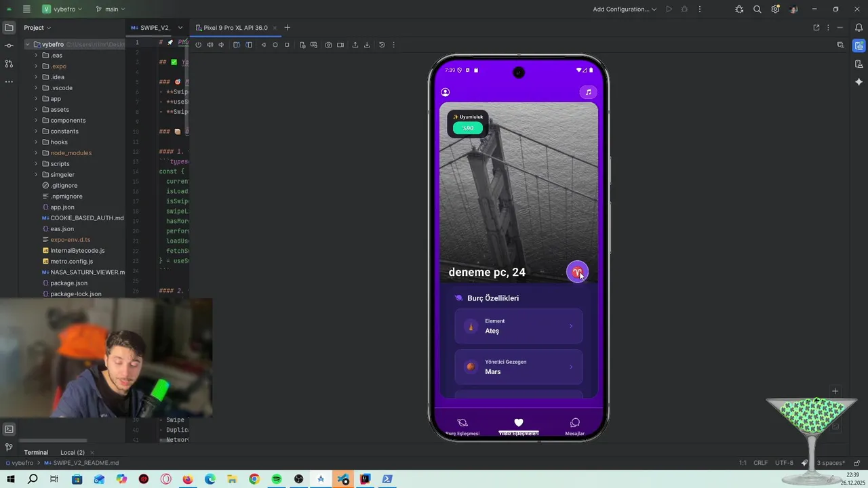Expand the node_modules folder

(x=36, y=153)
